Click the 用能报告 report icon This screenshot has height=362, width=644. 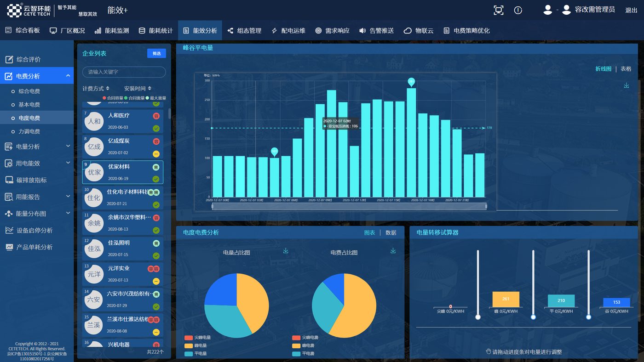coord(9,197)
